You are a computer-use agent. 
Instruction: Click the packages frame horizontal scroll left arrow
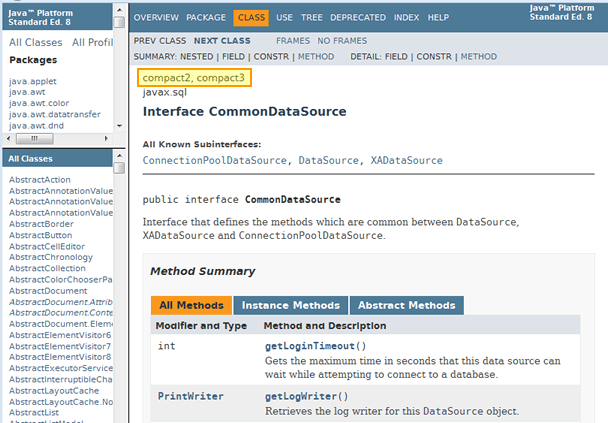click(9, 138)
